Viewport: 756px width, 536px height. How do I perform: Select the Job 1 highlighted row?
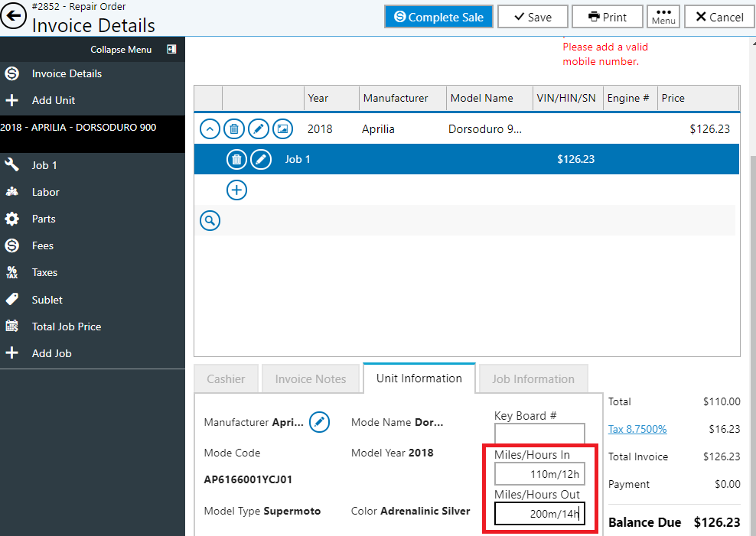pos(466,159)
